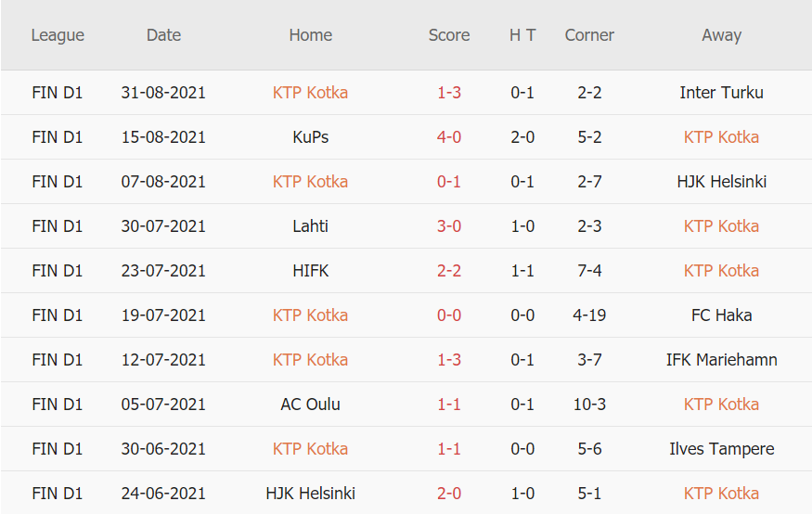Open the IFK Mariehamn team link
812x514 pixels.
(721, 360)
